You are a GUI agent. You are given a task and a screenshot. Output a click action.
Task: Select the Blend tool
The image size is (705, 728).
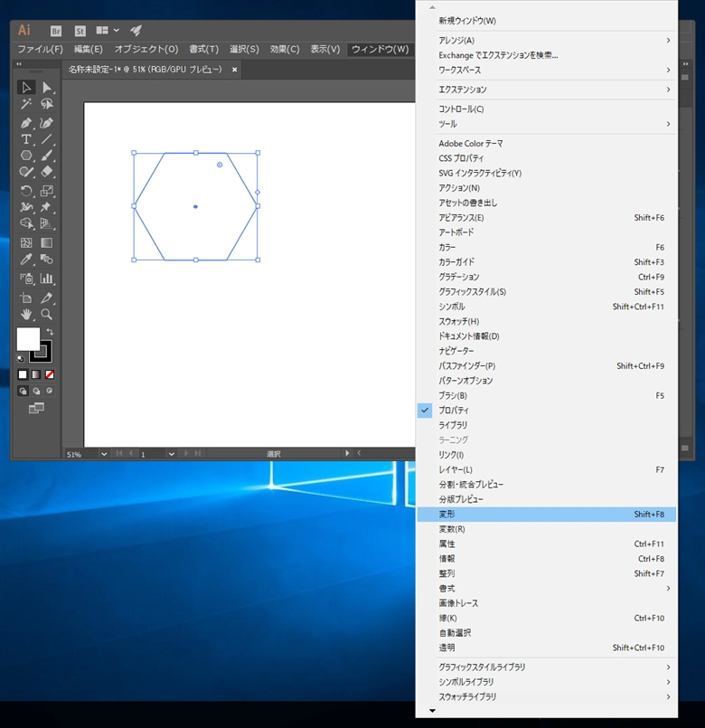(47, 260)
